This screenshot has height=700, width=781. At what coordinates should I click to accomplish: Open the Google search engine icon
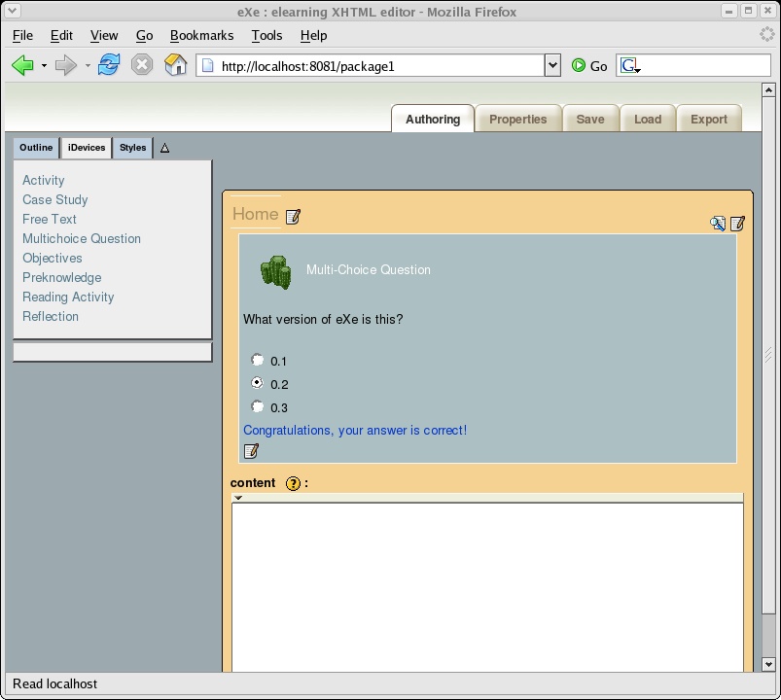[x=629, y=66]
